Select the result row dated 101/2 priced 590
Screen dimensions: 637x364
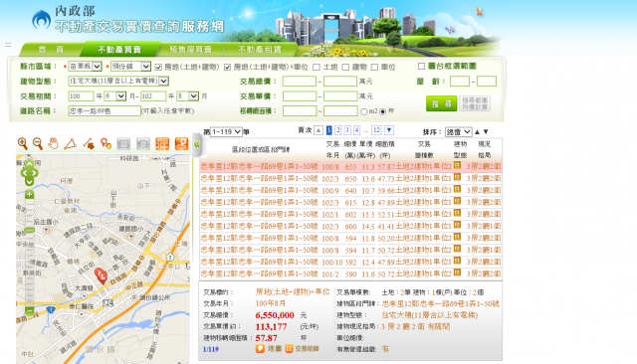click(351, 273)
